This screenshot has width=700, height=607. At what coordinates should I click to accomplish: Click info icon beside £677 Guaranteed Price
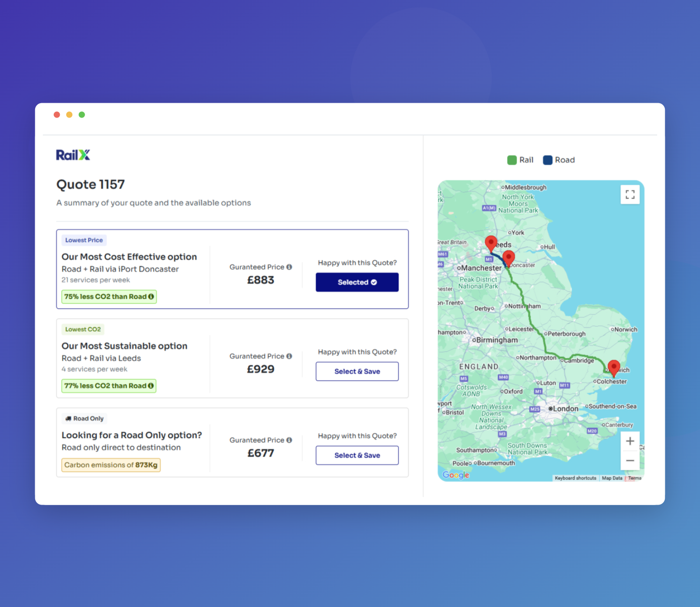pos(289,440)
